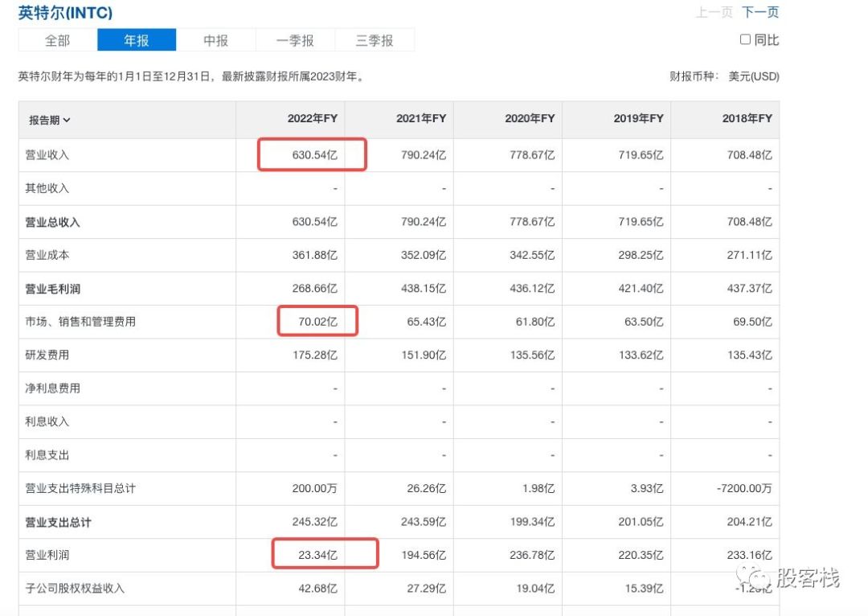Click the 净利息费用 row label
The width and height of the screenshot is (868, 616).
pyautogui.click(x=52, y=388)
